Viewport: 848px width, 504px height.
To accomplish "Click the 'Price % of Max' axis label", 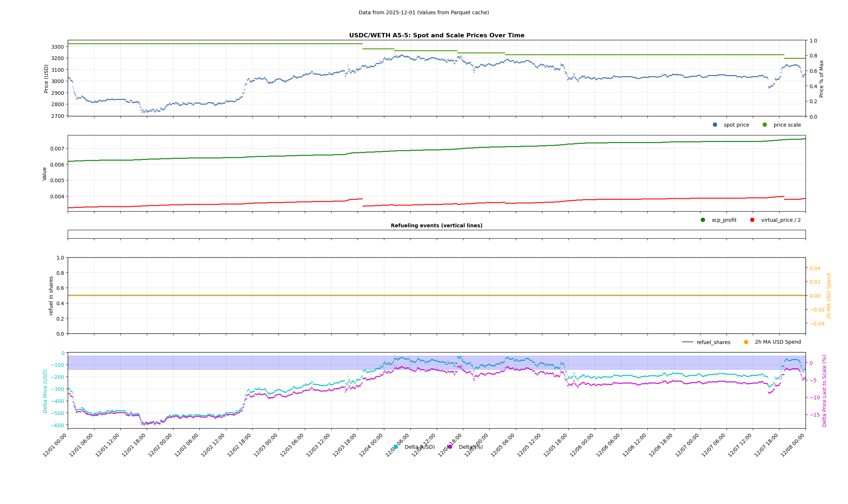I will tap(821, 79).
